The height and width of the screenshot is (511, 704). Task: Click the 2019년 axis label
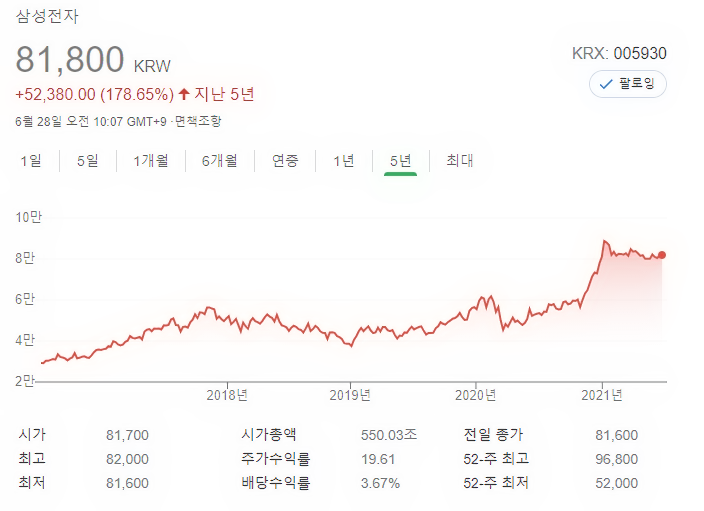(350, 395)
